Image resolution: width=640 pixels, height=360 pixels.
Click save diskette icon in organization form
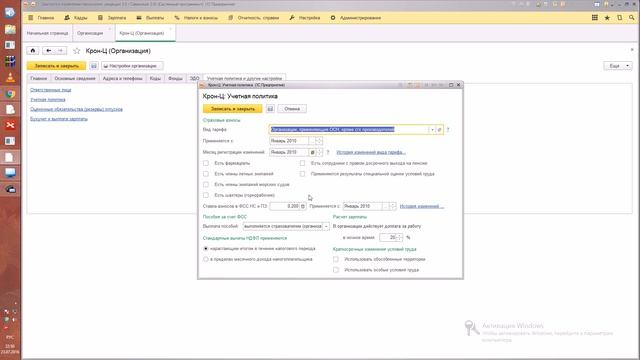pos(94,66)
